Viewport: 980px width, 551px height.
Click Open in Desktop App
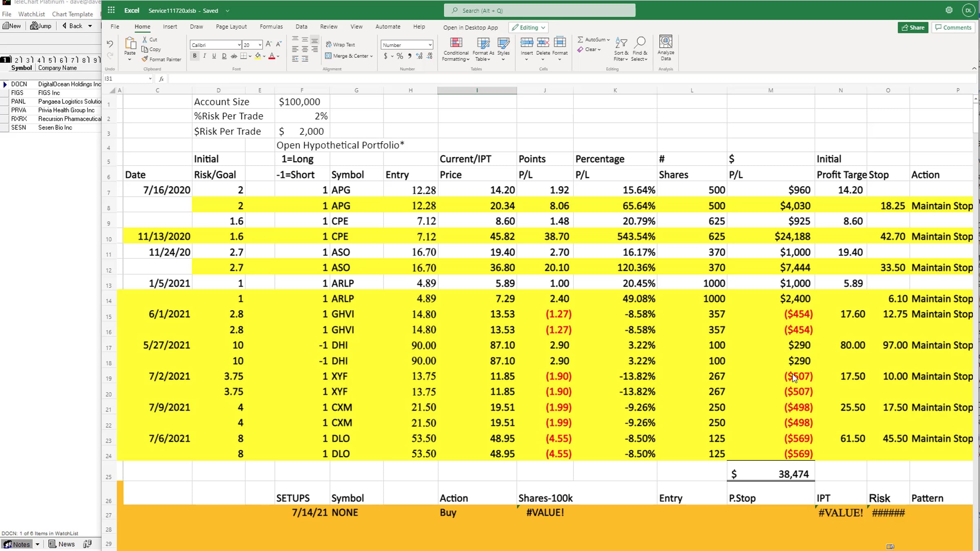pos(470,27)
